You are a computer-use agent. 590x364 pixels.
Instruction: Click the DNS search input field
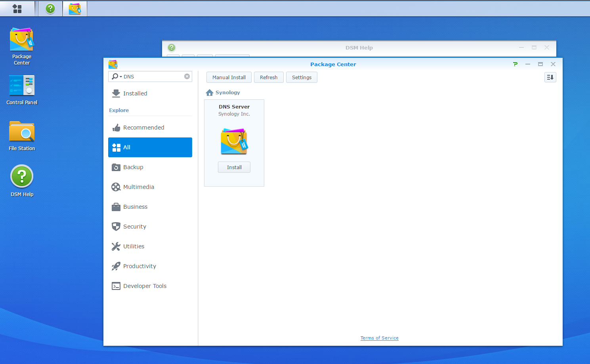point(153,76)
